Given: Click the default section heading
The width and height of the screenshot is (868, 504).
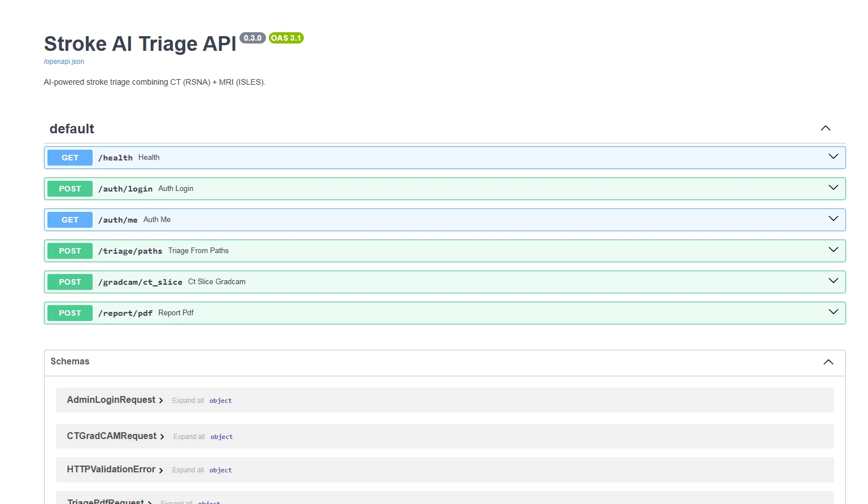Looking at the screenshot, I should pos(72,129).
